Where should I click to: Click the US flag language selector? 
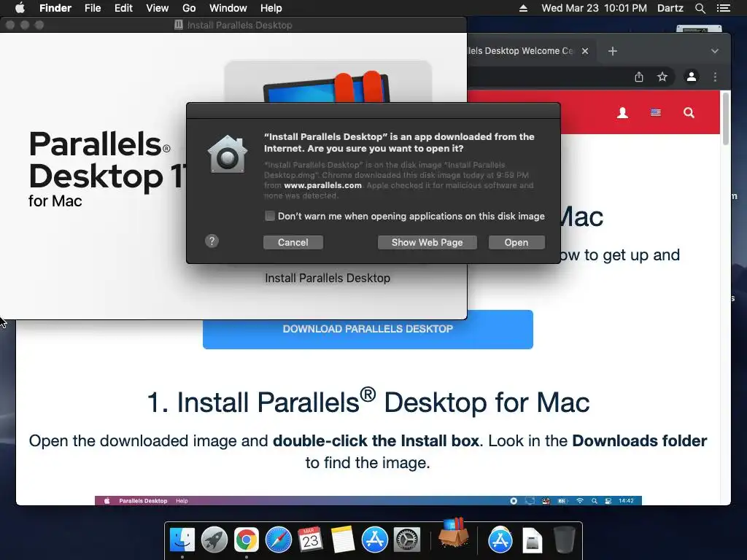(x=656, y=113)
